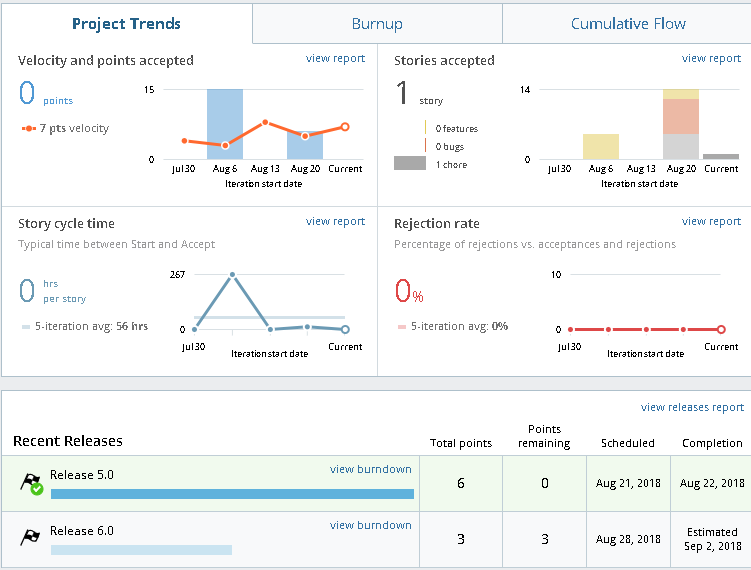This screenshot has height=570, width=751.
Task: Click the Aug 6 stories accepted yellow bar
Action: pyautogui.click(x=601, y=147)
